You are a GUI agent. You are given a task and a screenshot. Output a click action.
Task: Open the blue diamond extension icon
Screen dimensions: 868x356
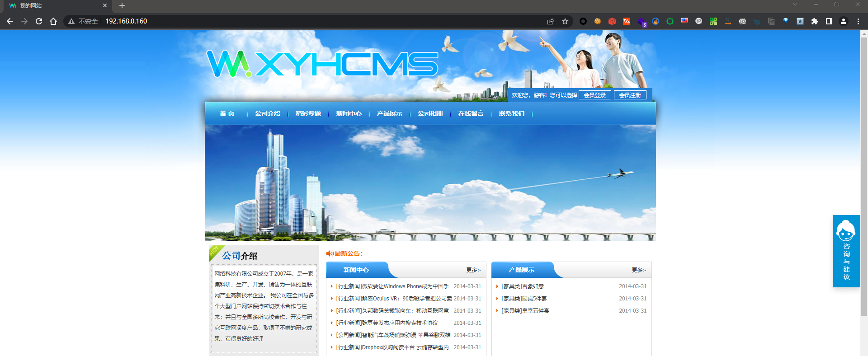pyautogui.click(x=786, y=21)
